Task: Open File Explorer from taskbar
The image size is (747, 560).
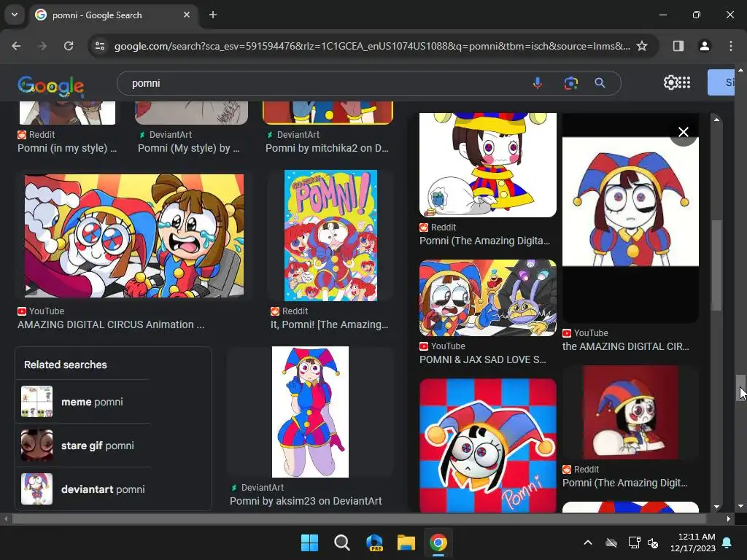Action: [406, 542]
